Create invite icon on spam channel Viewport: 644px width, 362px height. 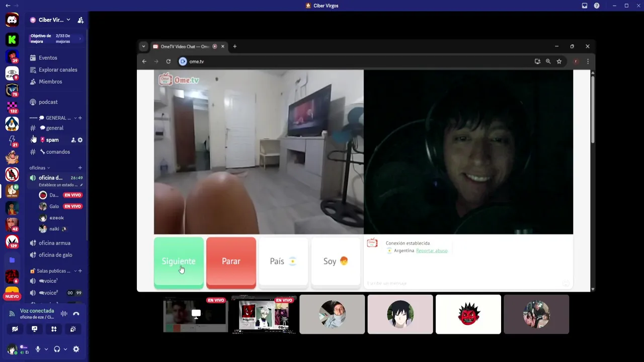(x=73, y=140)
